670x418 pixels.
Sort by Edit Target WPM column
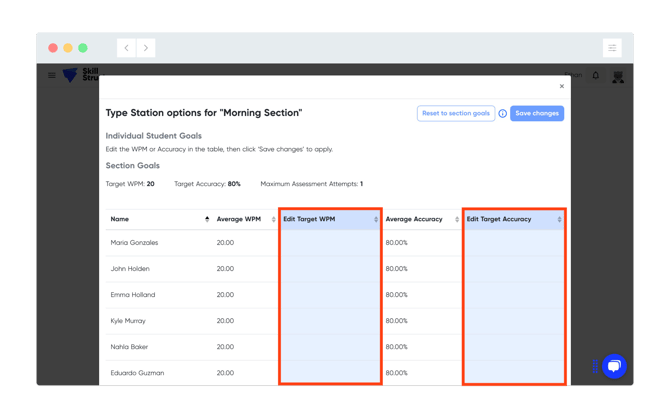[376, 219]
